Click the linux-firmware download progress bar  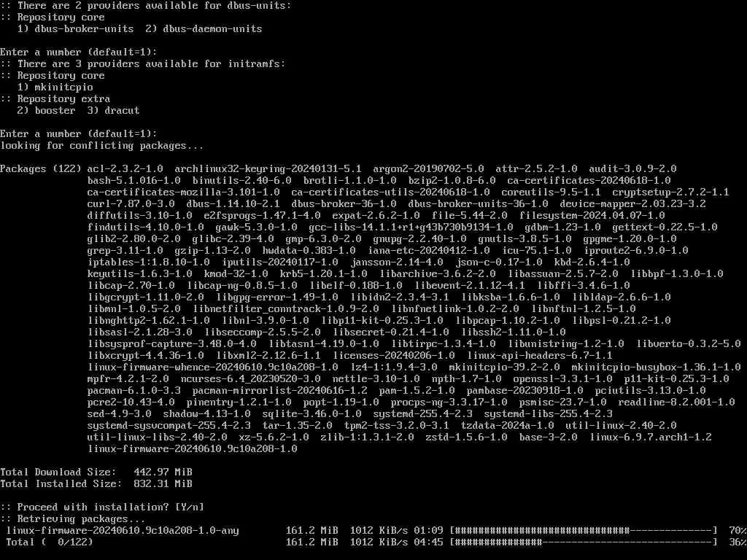(584, 531)
